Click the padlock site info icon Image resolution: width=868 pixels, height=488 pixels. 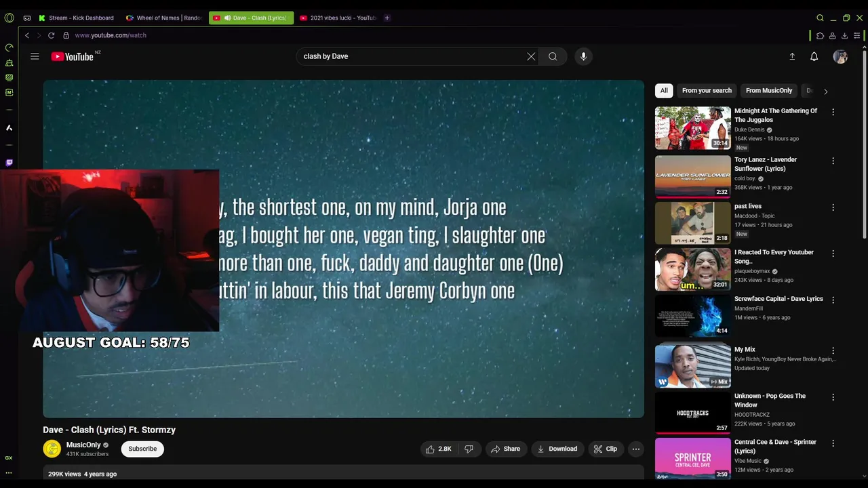[66, 35]
